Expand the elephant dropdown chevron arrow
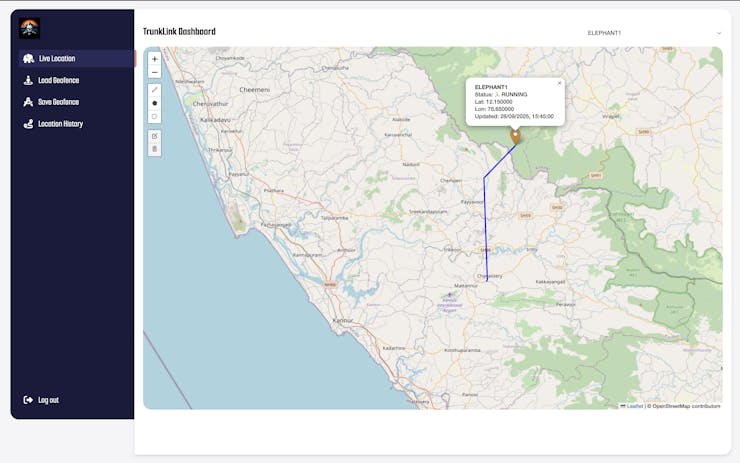 click(x=719, y=33)
